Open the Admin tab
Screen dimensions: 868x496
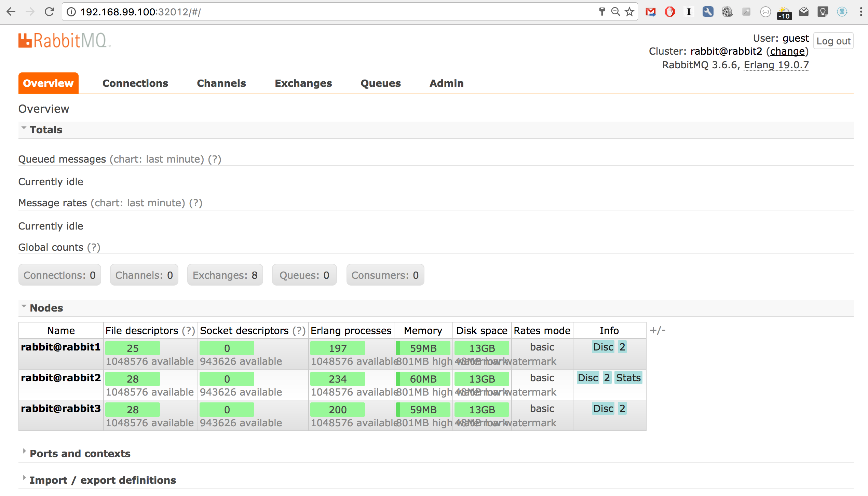pos(447,83)
